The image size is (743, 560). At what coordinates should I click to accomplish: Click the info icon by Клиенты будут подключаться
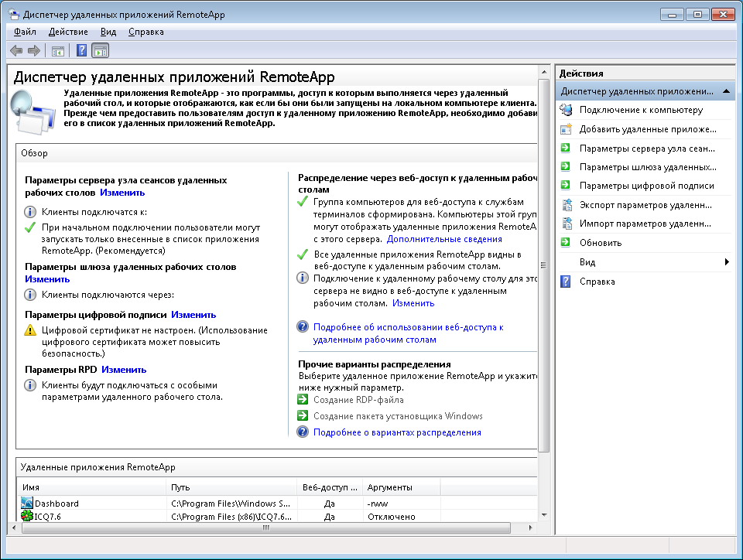[30, 385]
